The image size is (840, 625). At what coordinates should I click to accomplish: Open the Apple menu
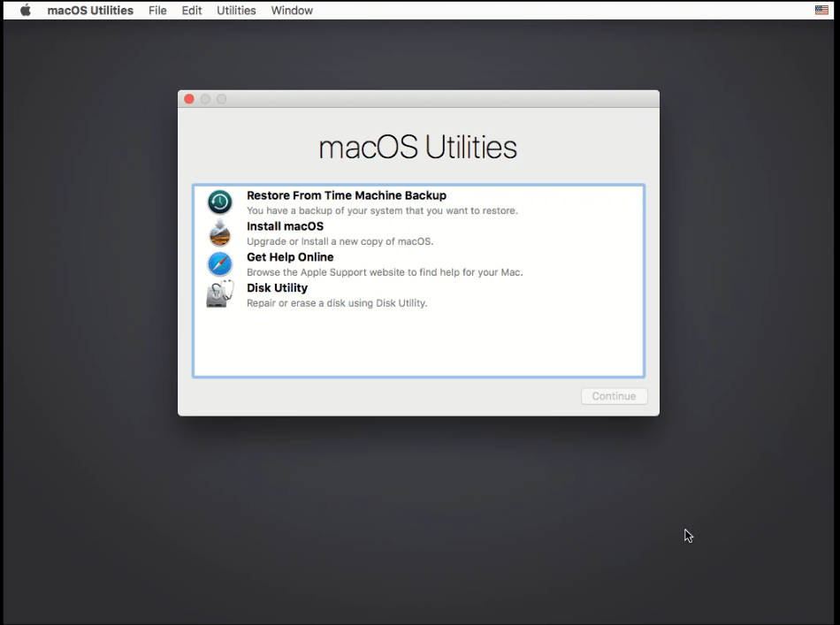pos(24,10)
